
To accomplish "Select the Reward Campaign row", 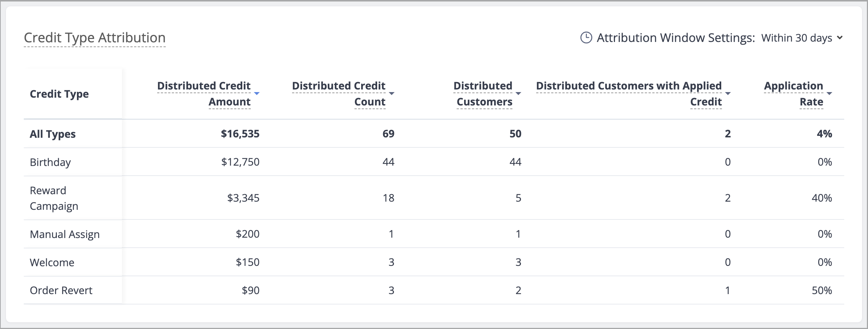I will (x=434, y=198).
